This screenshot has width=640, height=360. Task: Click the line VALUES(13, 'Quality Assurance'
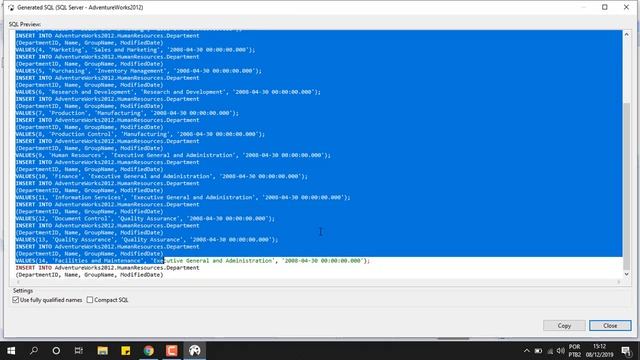147,240
